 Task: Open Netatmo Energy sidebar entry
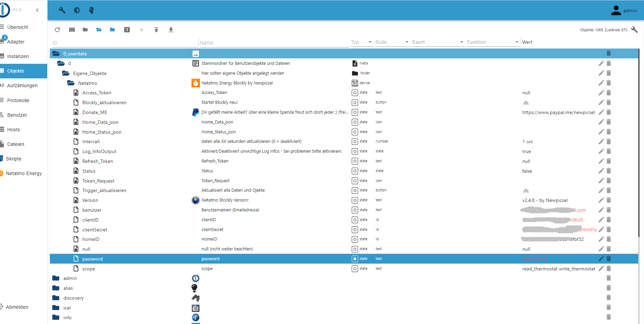(x=23, y=173)
